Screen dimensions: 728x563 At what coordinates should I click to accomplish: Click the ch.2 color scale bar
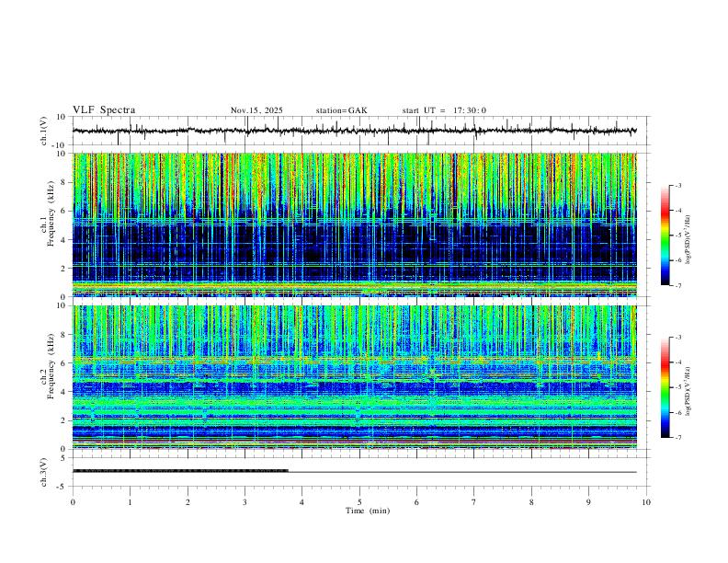point(665,387)
